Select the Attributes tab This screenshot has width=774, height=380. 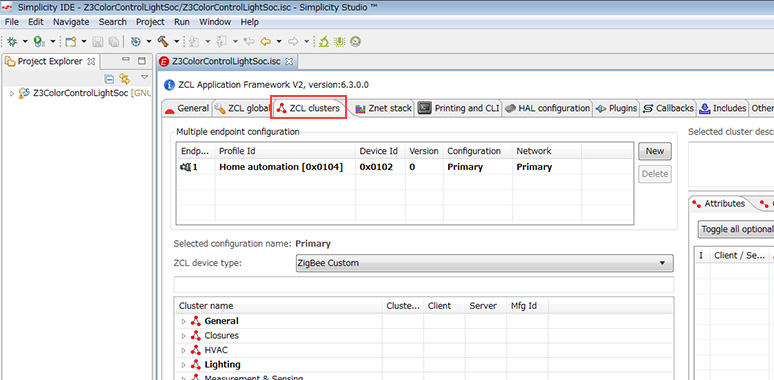click(x=718, y=203)
